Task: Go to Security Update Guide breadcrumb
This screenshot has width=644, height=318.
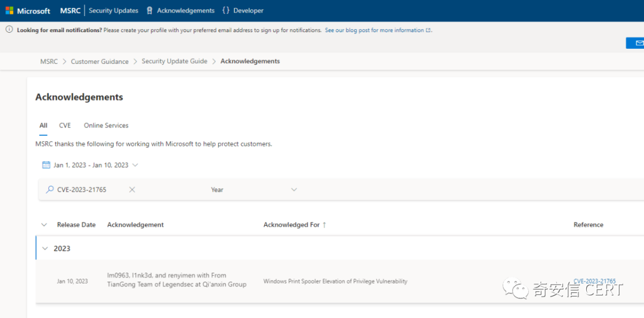Action: coord(175,61)
